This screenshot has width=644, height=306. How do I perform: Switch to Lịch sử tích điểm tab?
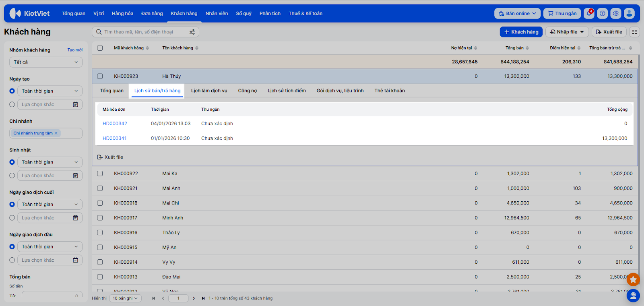point(287,91)
